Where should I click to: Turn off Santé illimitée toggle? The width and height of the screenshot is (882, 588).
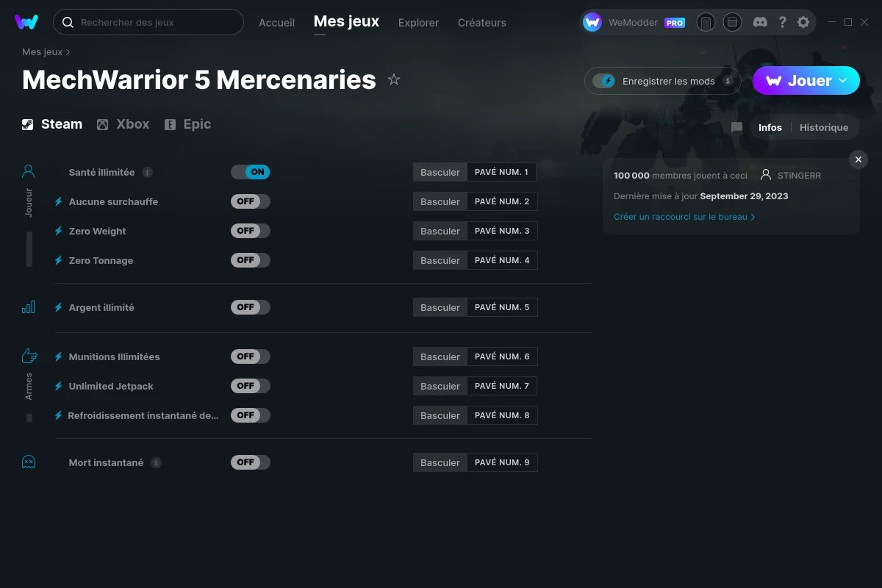click(251, 172)
